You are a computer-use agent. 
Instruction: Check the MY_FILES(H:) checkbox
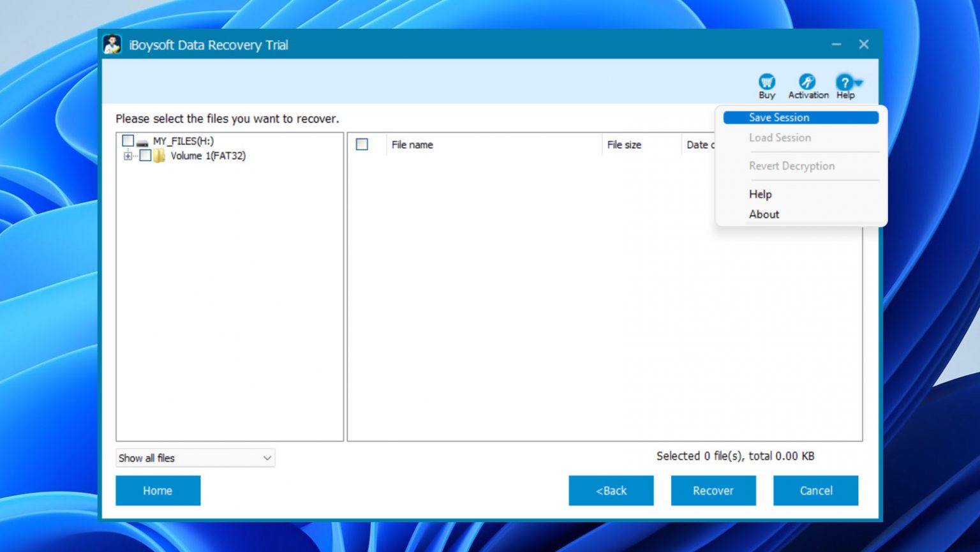(x=128, y=140)
